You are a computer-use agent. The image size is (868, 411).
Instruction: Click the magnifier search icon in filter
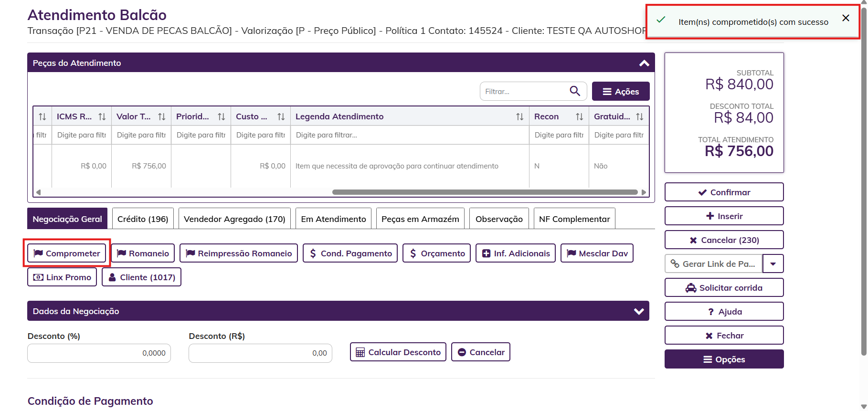click(x=575, y=91)
